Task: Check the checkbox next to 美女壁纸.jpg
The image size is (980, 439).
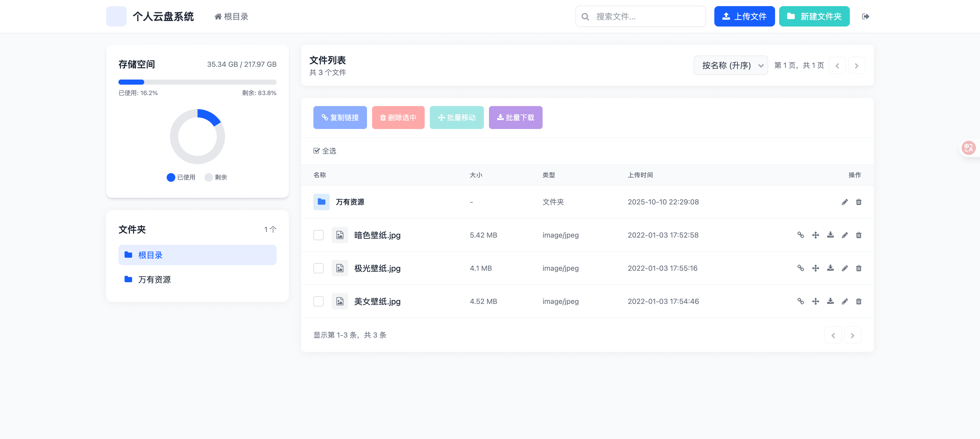Action: (318, 301)
